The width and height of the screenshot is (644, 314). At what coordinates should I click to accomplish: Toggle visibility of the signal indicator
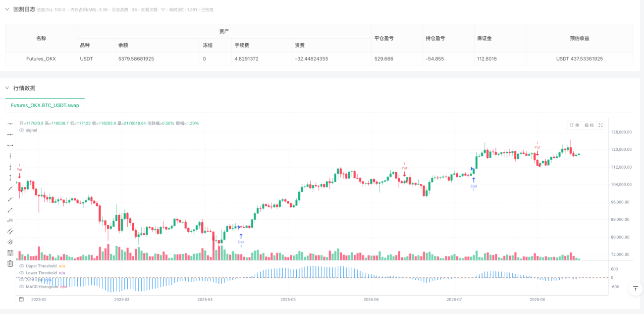coord(21,130)
